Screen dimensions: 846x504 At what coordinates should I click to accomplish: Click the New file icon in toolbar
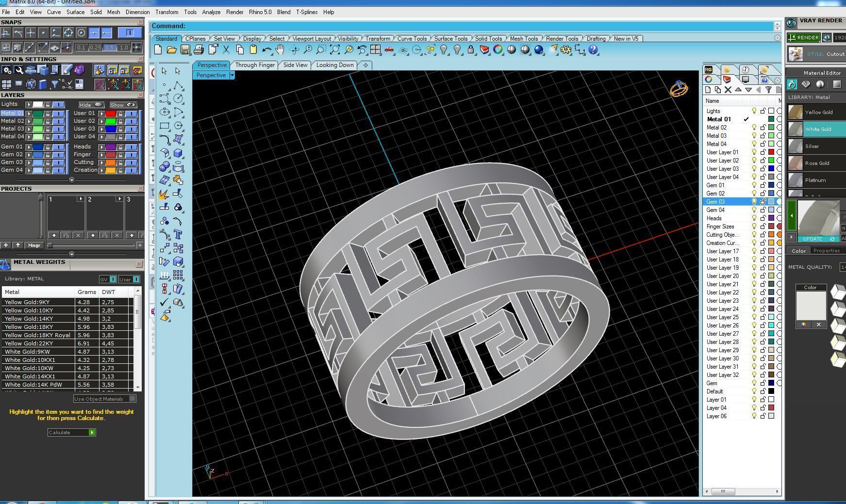tap(158, 49)
